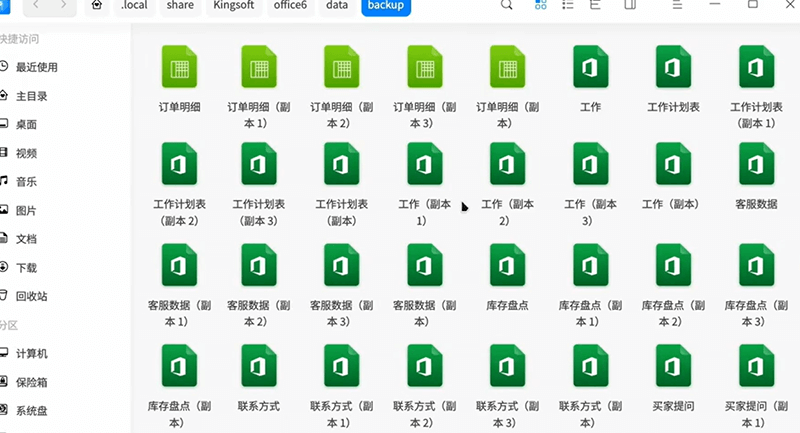Select 客服数据(副本) file icon
Screen dimensions: 800x433
[424, 265]
